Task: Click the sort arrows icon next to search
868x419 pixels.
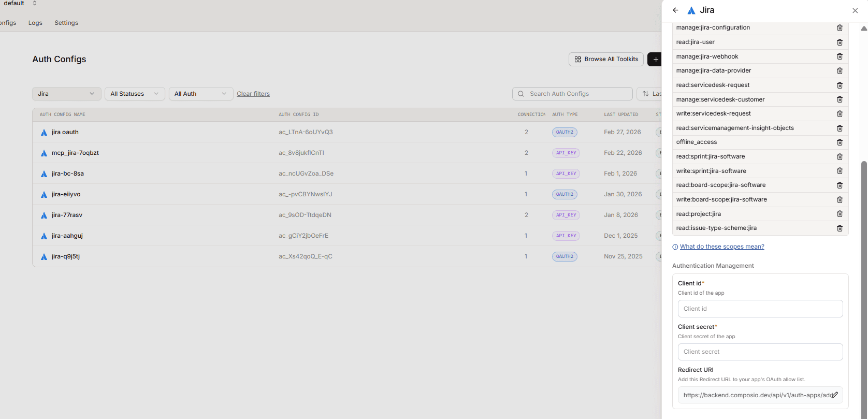Action: coord(645,94)
